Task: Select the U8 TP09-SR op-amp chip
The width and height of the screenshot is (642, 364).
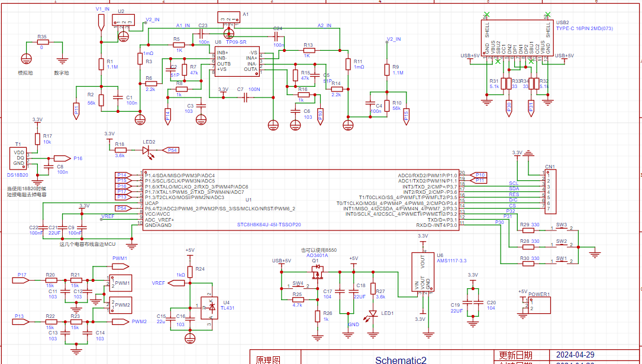Action: tap(237, 61)
